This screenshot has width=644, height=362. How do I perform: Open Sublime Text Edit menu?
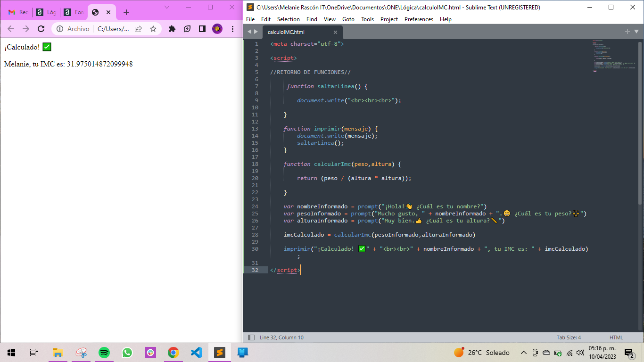pos(266,19)
